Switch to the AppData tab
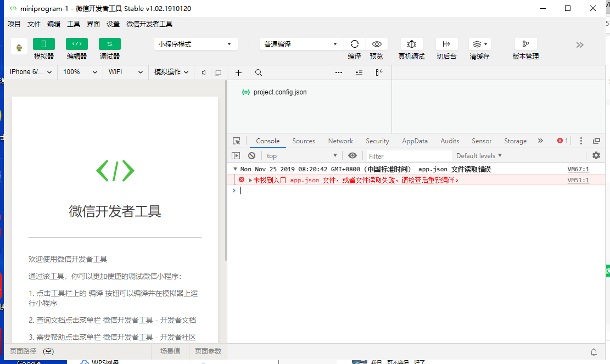This screenshot has height=364, width=610. point(415,141)
